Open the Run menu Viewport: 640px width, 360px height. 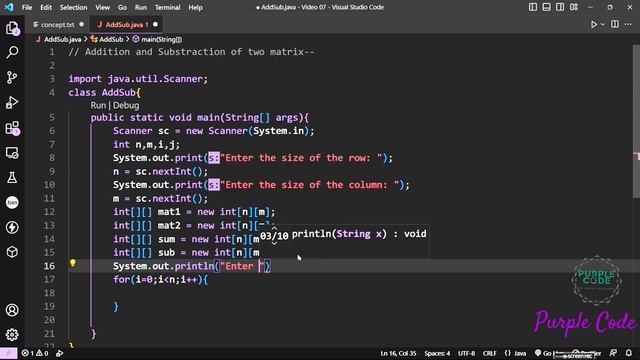tap(141, 7)
